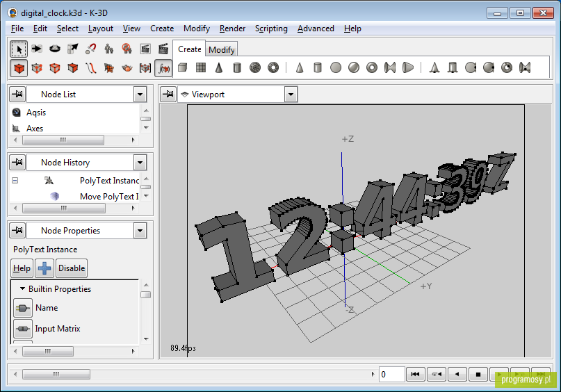
Task: Enable point selection mode
Action: coord(37,68)
